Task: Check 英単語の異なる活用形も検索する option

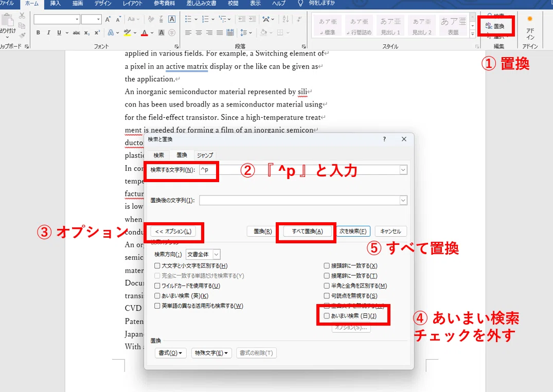Action: pos(157,306)
